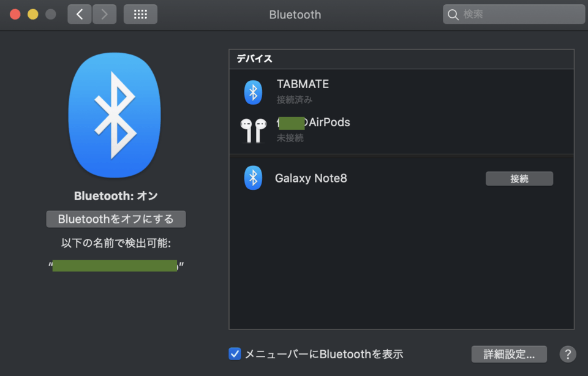The width and height of the screenshot is (588, 376).
Task: Click the TABMATE Bluetooth device icon
Action: coord(253,92)
